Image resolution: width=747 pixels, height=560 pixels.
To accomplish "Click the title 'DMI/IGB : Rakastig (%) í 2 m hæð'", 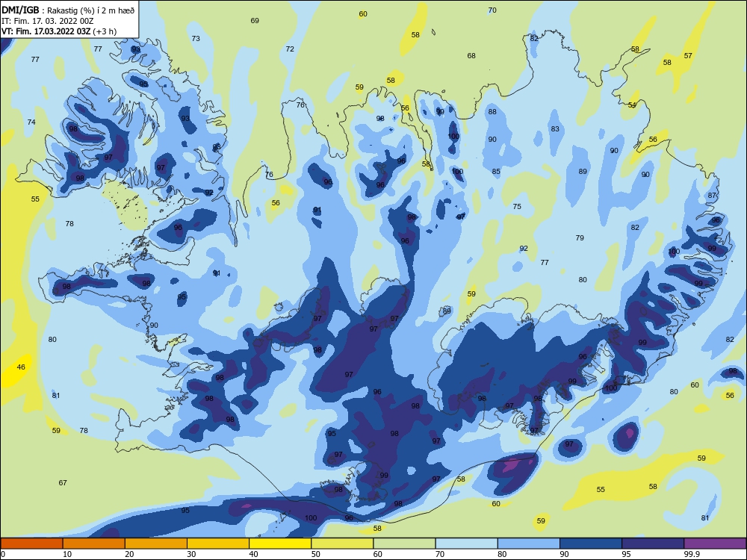I will [68, 10].
